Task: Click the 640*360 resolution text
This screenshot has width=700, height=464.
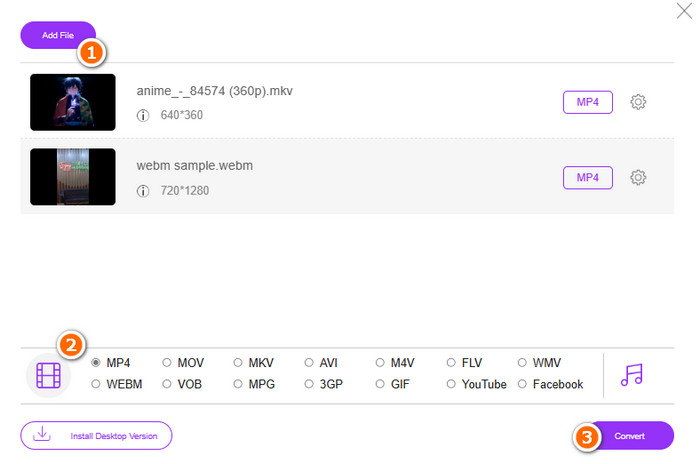Action: coord(182,115)
